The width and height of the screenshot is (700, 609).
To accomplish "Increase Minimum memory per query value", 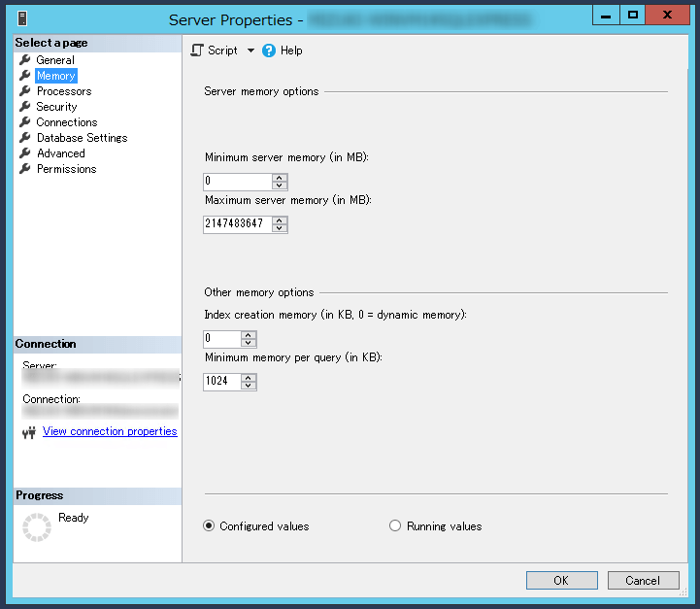I will click(249, 377).
